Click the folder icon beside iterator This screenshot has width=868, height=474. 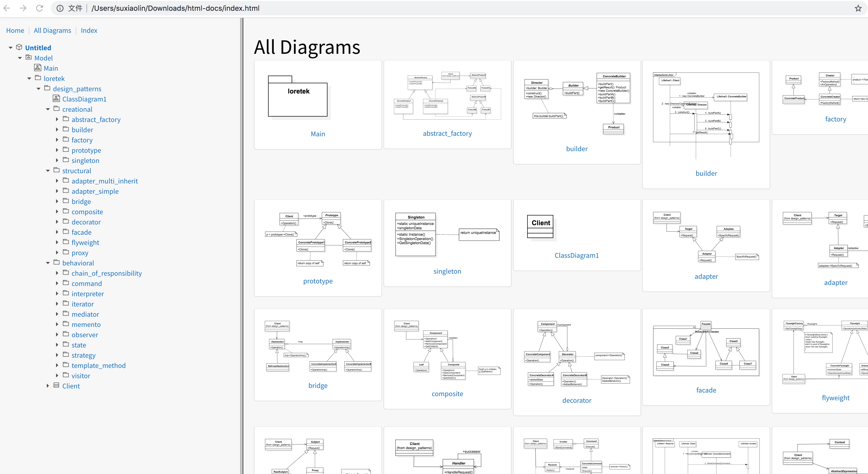[66, 303]
